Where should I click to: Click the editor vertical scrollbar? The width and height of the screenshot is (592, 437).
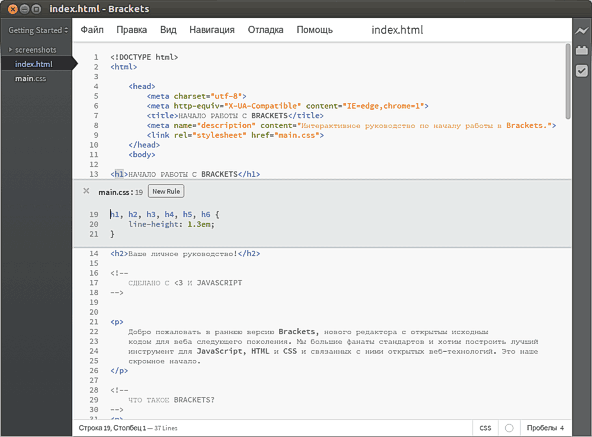[567, 81]
